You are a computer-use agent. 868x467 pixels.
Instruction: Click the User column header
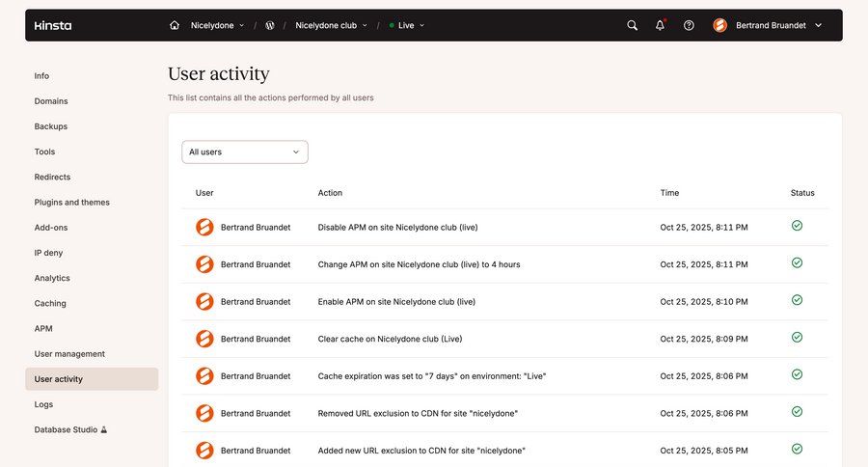click(x=204, y=193)
